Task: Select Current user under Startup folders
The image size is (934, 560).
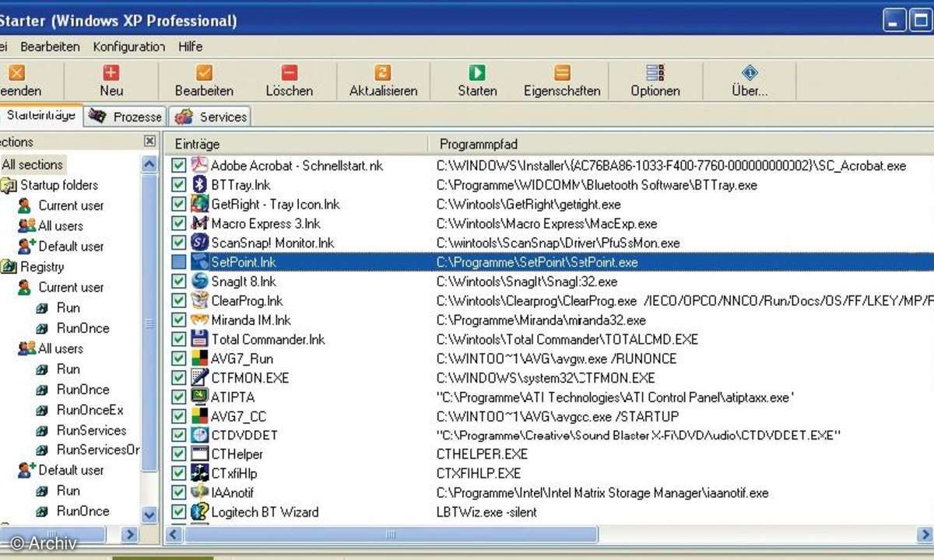Action: tap(71, 205)
